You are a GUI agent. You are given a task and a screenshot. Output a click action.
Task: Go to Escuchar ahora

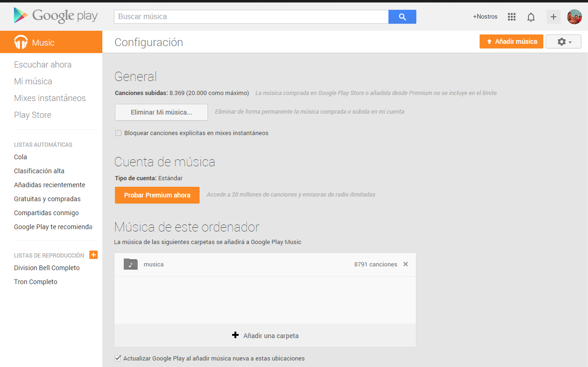[43, 65]
